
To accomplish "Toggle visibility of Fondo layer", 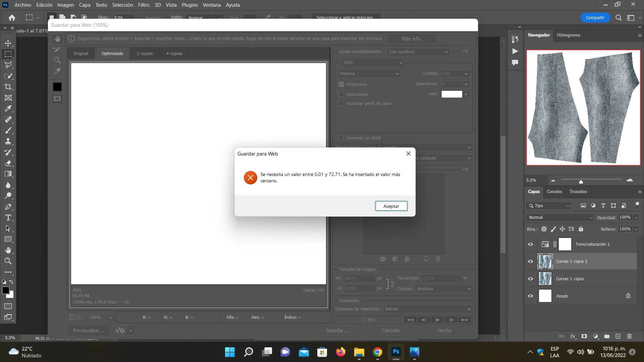I will tap(530, 296).
